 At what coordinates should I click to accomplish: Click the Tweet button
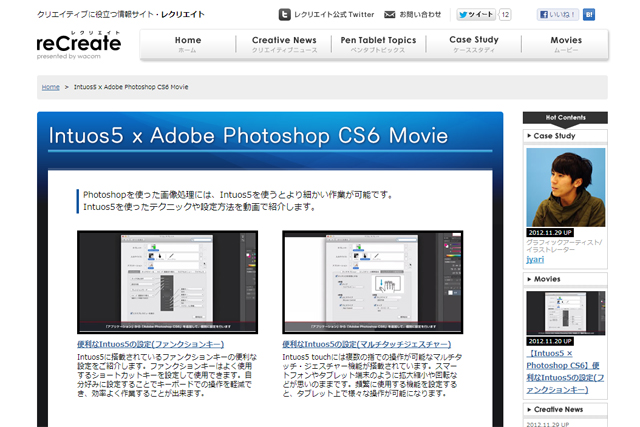click(476, 15)
